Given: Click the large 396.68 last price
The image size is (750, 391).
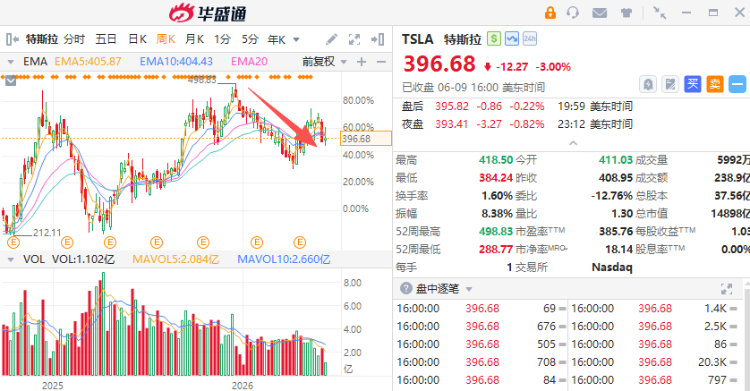Looking at the screenshot, I should pyautogui.click(x=439, y=64).
